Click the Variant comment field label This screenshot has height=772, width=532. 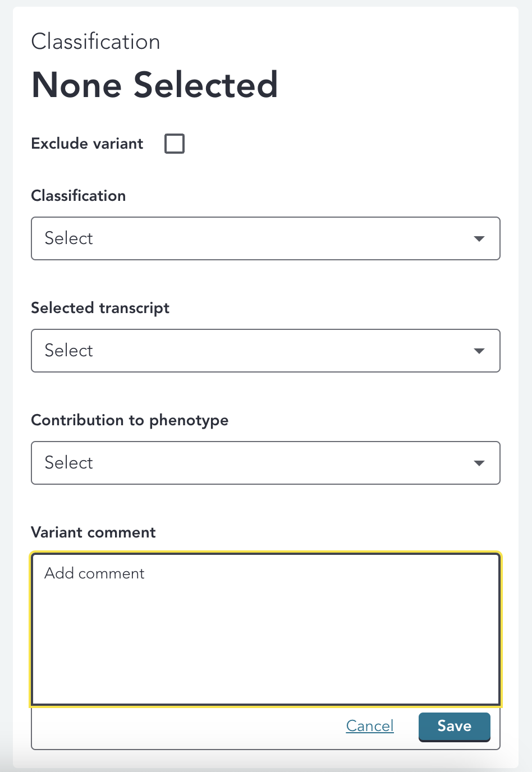[93, 532]
